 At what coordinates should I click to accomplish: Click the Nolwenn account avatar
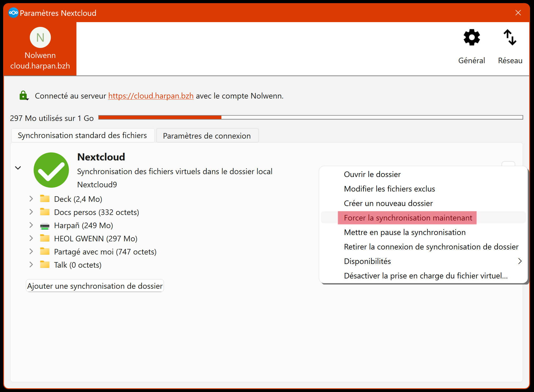[40, 37]
